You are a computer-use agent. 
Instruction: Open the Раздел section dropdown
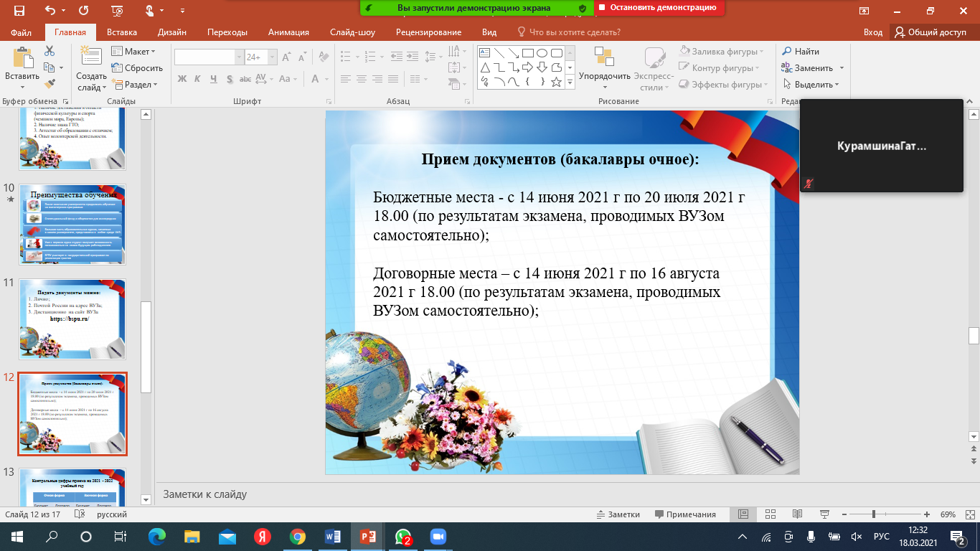point(134,85)
